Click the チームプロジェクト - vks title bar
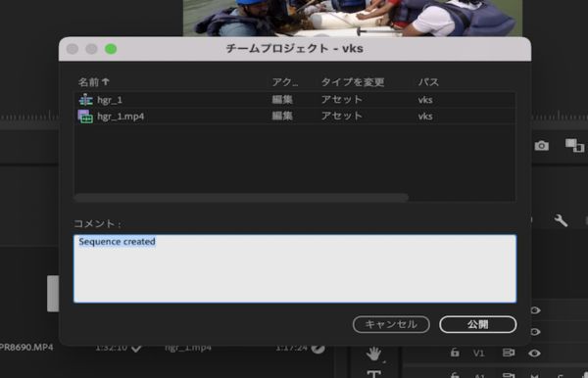This screenshot has height=378, width=588. [295, 49]
